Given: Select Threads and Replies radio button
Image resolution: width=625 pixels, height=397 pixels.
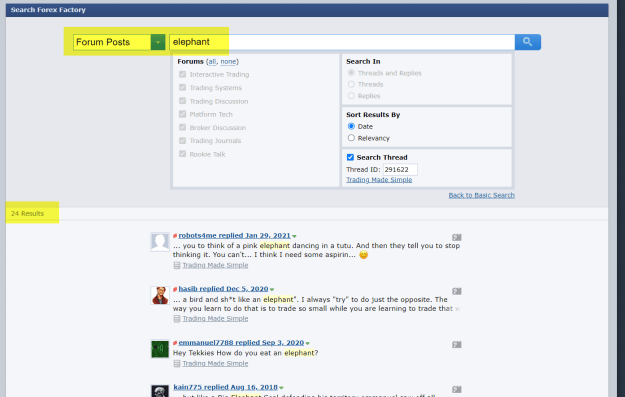Looking at the screenshot, I should 351,73.
